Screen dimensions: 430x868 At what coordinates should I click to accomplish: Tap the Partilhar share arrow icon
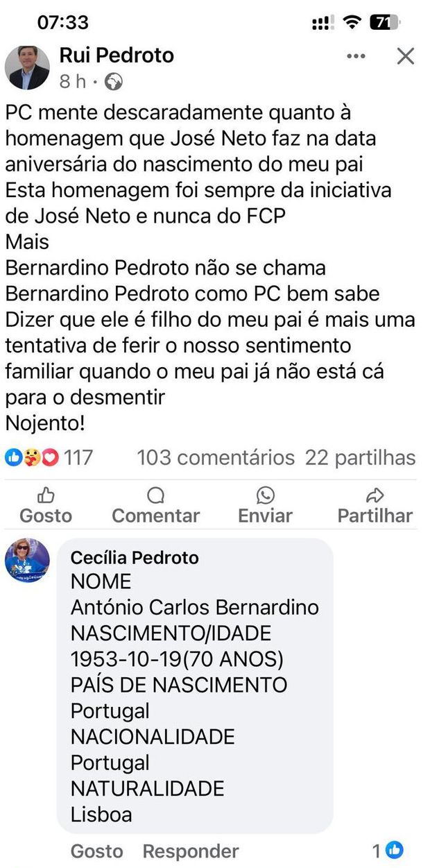375,495
